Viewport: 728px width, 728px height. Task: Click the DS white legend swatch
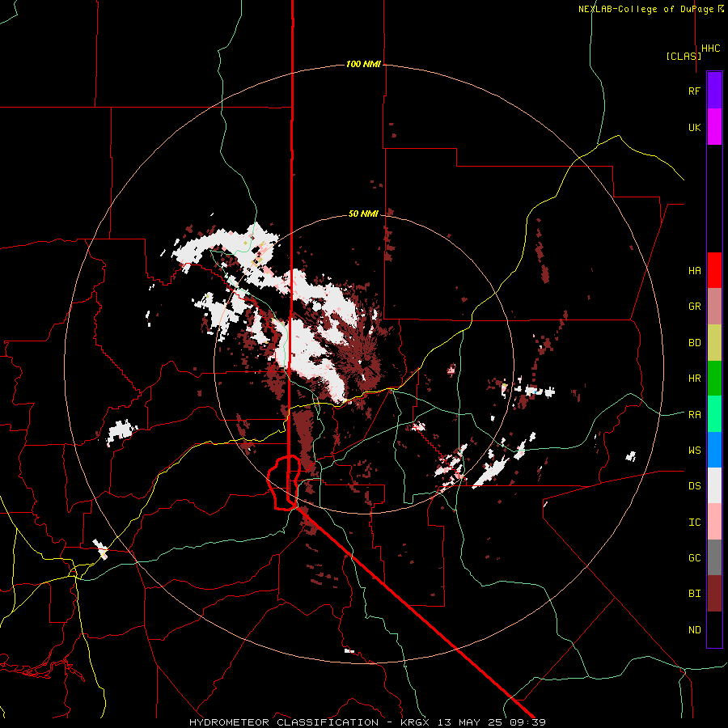pyautogui.click(x=714, y=485)
